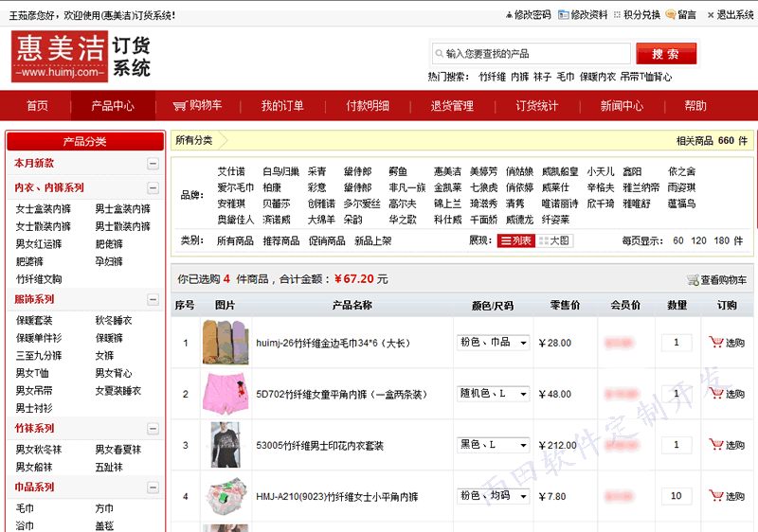
Task: Select 毛巾 in 巾品系列
Action: point(25,508)
